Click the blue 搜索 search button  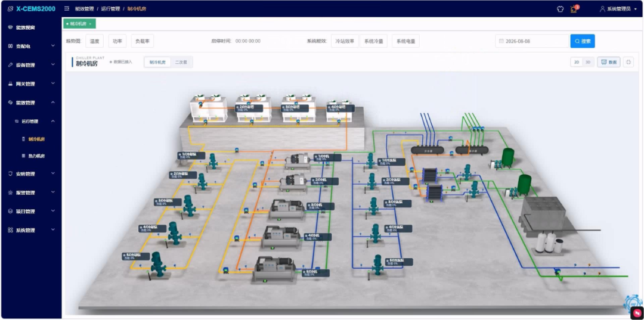(x=583, y=41)
